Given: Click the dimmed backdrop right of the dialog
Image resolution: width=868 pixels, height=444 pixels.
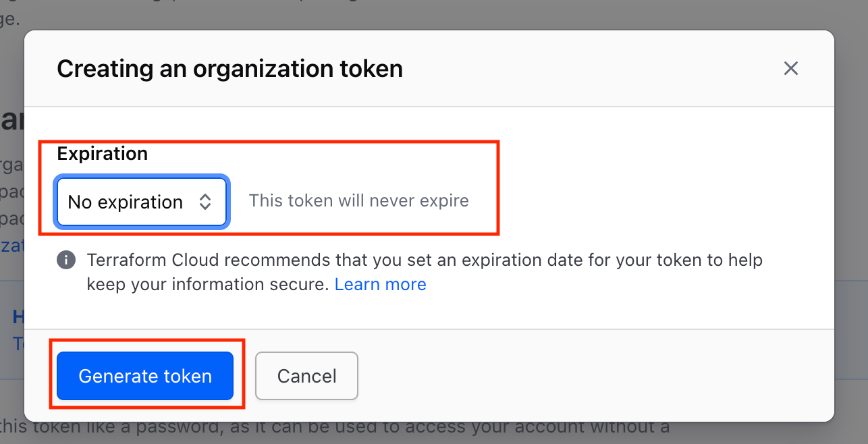Looking at the screenshot, I should pyautogui.click(x=851, y=223).
